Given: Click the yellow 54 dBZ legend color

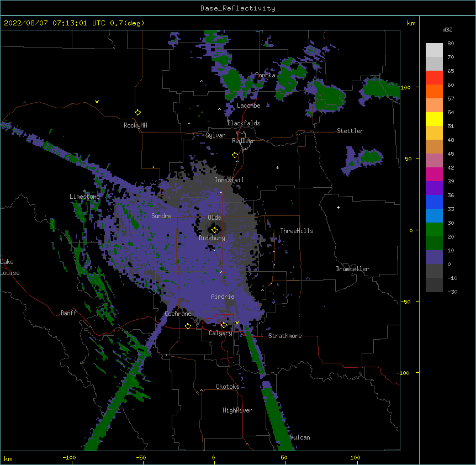Looking at the screenshot, I should coord(434,119).
